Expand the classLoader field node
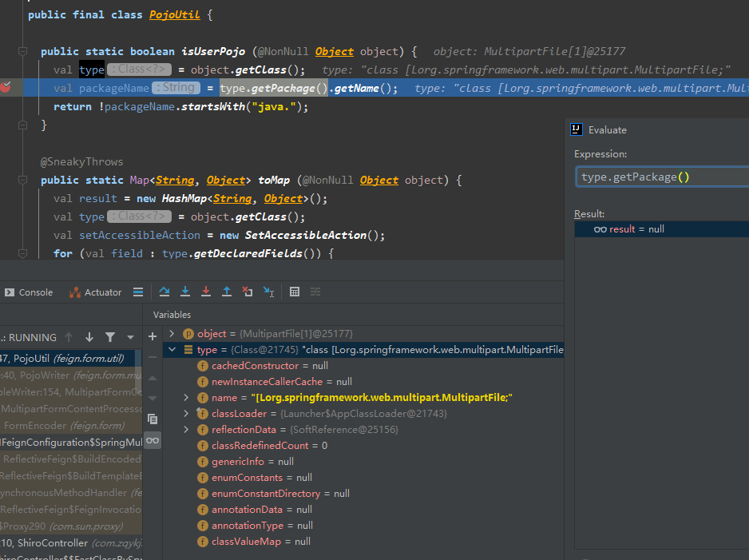749x560 pixels. 186,414
